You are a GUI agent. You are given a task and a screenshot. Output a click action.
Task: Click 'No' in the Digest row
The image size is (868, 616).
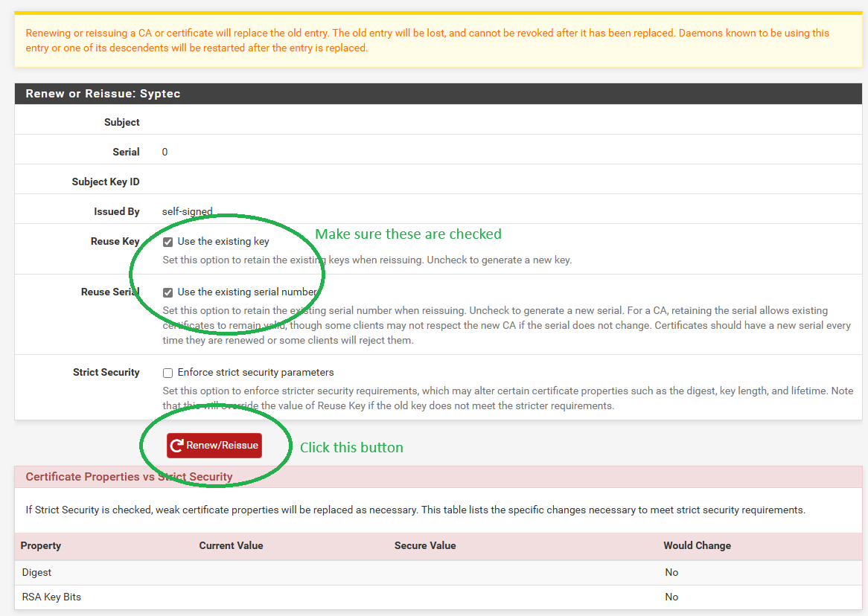(x=671, y=572)
